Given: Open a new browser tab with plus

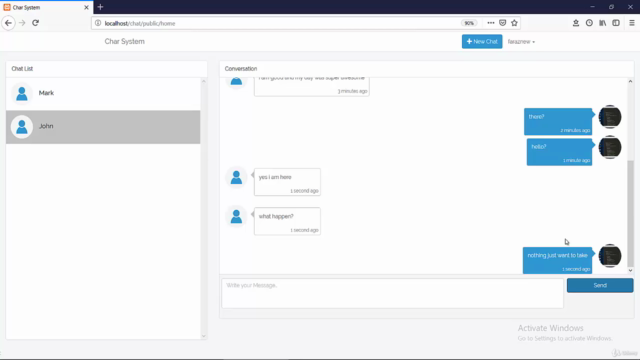Looking at the screenshot, I should coord(100,7).
